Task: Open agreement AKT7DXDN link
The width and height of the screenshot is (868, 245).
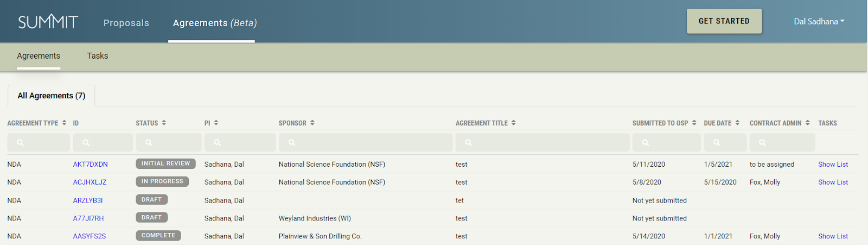Action: pos(90,164)
